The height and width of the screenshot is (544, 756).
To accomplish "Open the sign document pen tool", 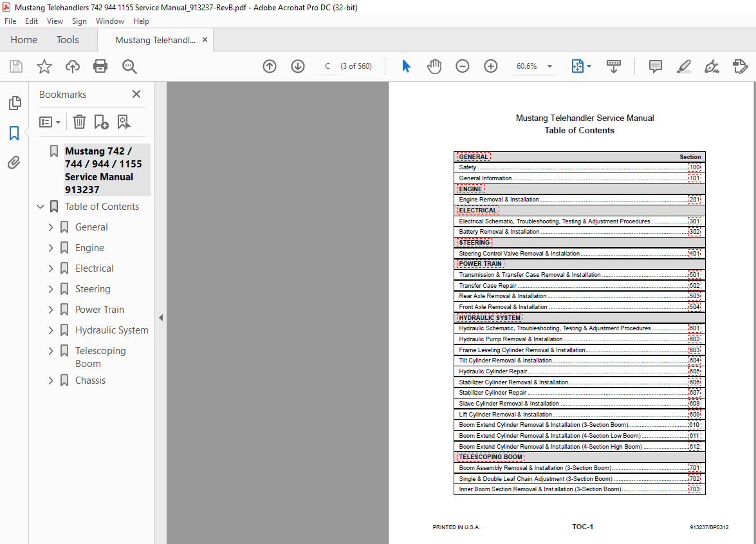I will (x=712, y=66).
